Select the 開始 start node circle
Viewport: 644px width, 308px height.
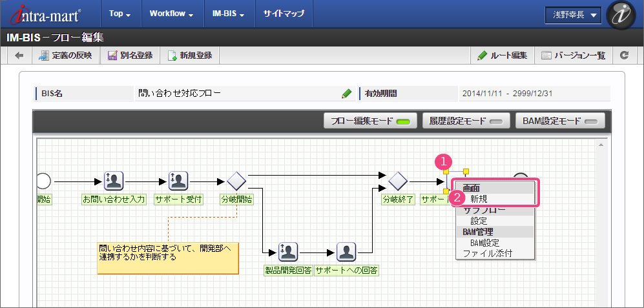click(x=43, y=181)
